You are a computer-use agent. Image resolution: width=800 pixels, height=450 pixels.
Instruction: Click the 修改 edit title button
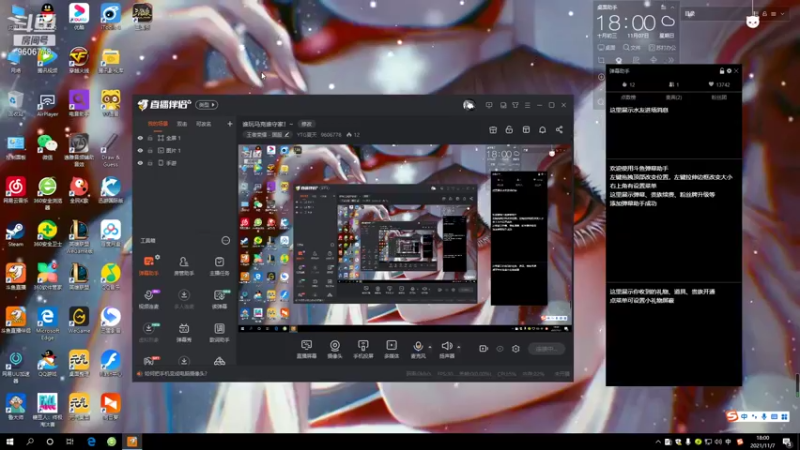(x=306, y=124)
